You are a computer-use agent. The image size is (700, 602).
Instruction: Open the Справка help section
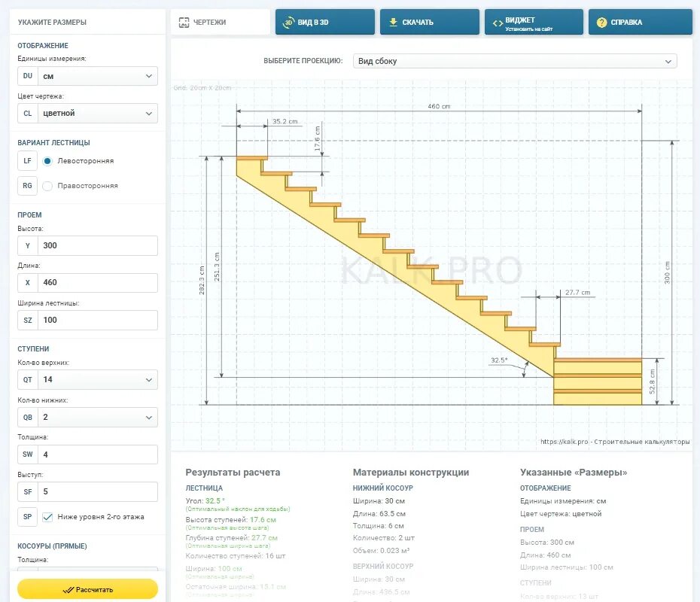(x=641, y=22)
